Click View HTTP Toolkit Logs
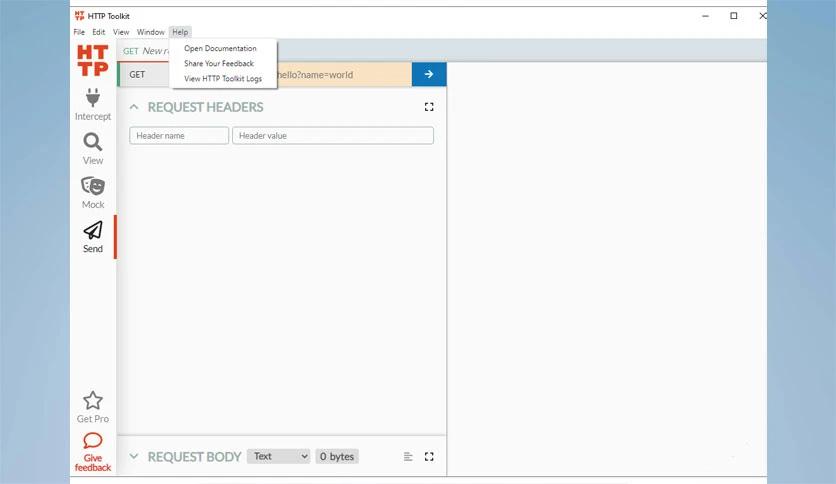836x484 pixels. pyautogui.click(x=223, y=78)
